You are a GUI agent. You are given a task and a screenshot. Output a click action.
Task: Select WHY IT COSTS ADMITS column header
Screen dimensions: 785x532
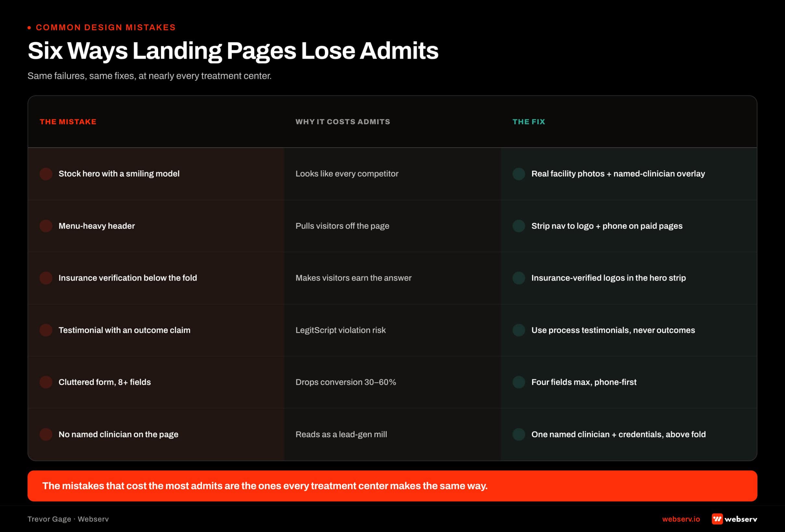point(343,122)
